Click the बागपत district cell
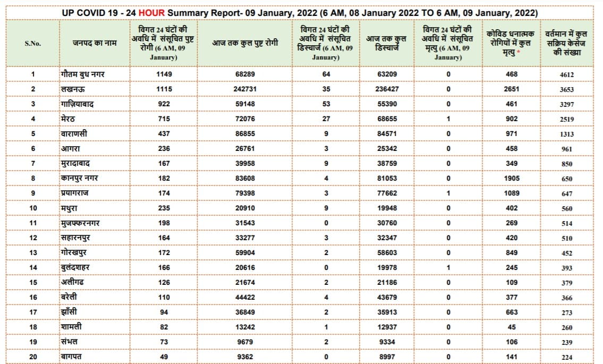The width and height of the screenshot is (603, 364). click(x=72, y=357)
